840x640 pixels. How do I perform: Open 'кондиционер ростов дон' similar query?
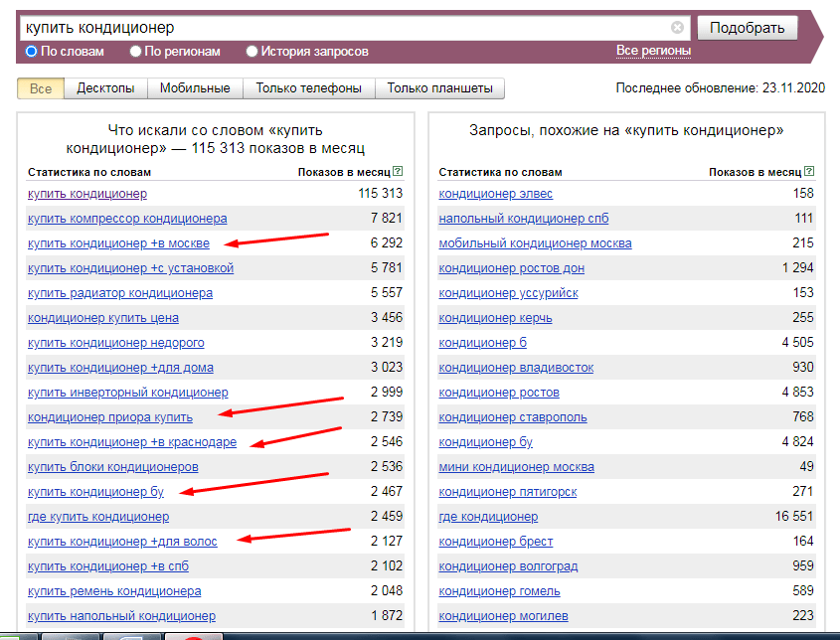[x=512, y=268]
